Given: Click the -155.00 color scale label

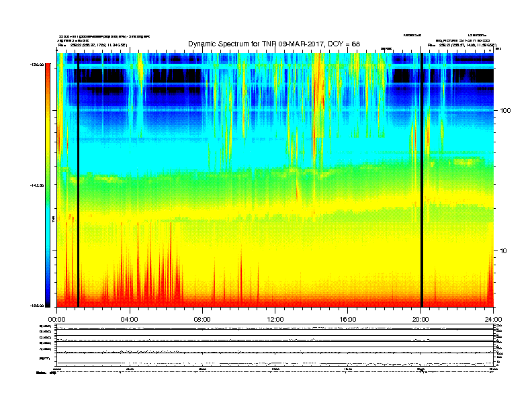Looking at the screenshot, I should [x=37, y=306].
